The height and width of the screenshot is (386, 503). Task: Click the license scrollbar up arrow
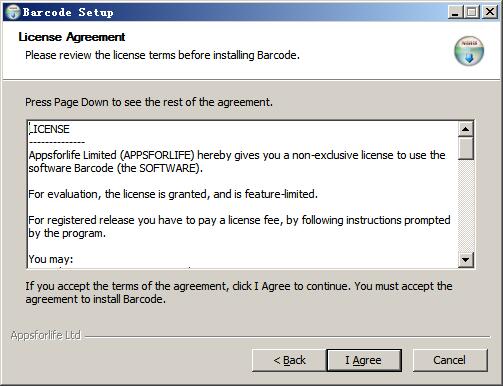[x=466, y=129]
